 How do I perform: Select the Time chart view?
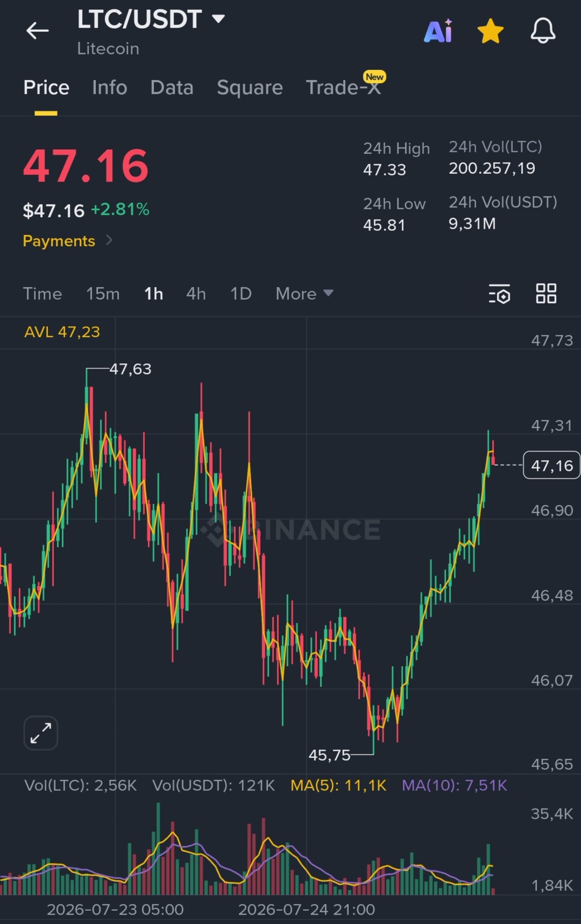[x=42, y=294]
